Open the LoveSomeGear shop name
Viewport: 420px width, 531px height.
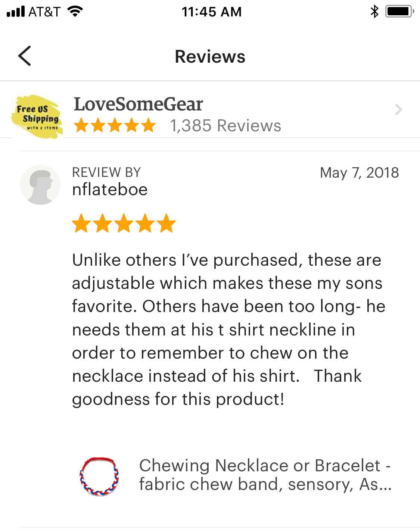(x=138, y=104)
